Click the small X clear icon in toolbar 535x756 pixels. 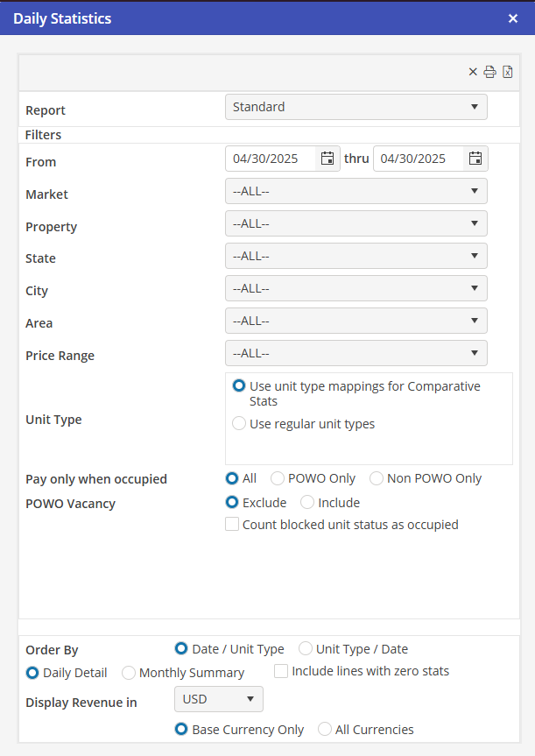pos(473,72)
